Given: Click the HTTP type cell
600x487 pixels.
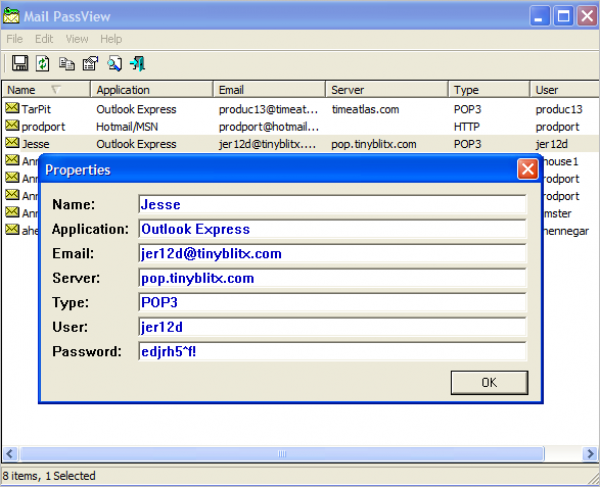Looking at the screenshot, I should click(466, 127).
